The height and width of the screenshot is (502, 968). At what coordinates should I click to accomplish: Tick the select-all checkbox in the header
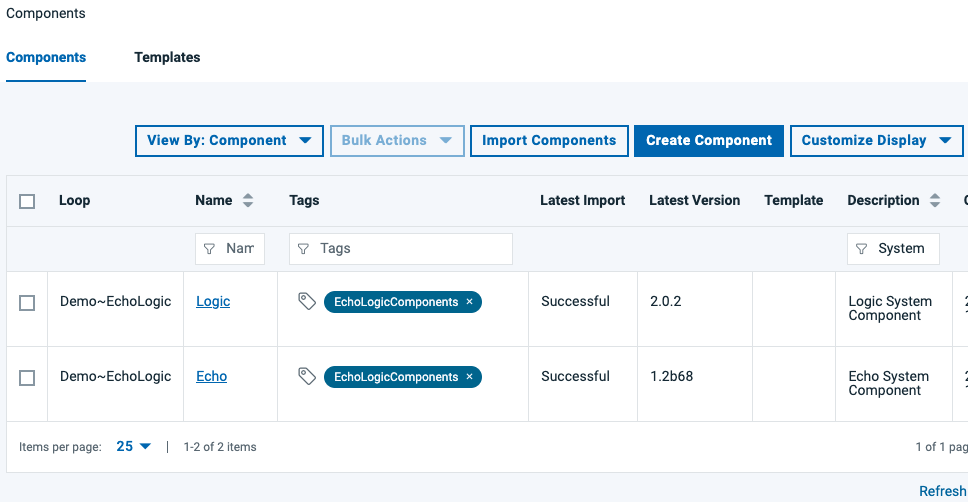[x=27, y=201]
